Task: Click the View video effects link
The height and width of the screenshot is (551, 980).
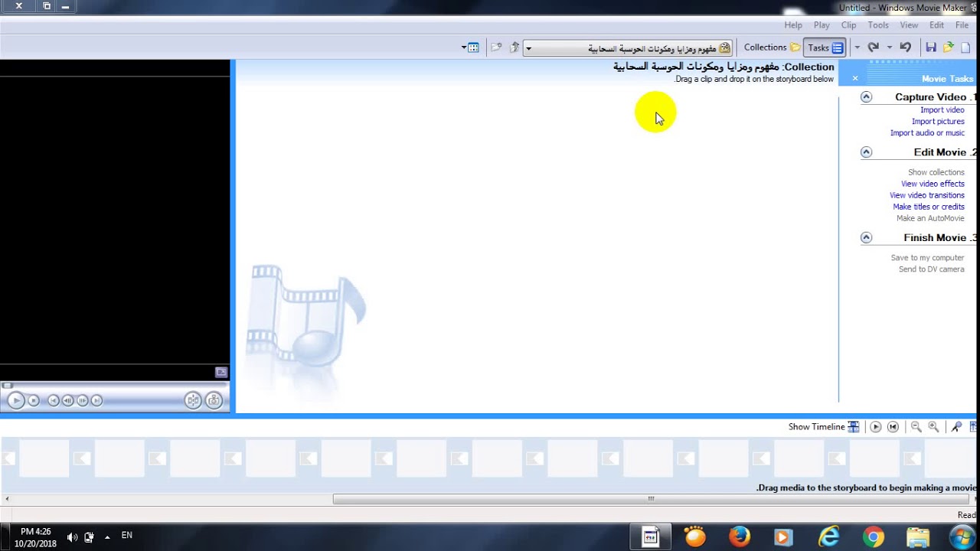Action: [933, 184]
